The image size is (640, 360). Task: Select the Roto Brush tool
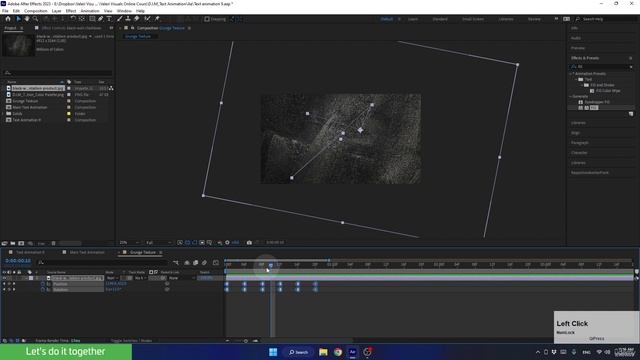(x=147, y=19)
